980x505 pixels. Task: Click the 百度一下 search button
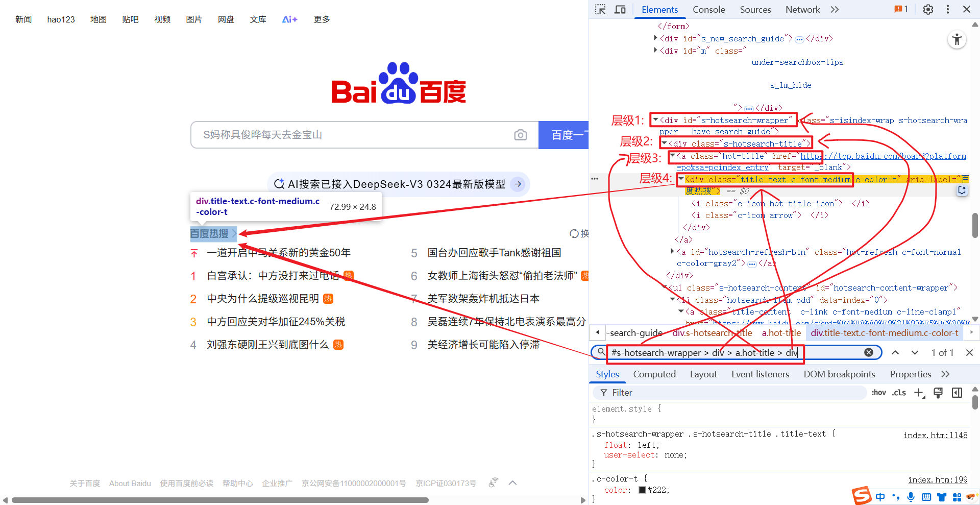point(563,135)
